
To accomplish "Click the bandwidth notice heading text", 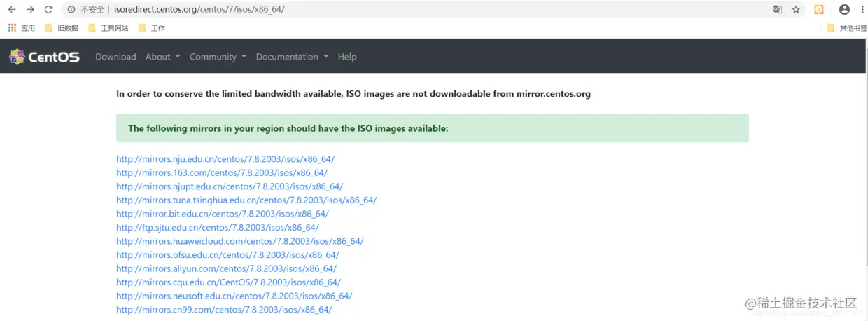I will click(353, 93).
